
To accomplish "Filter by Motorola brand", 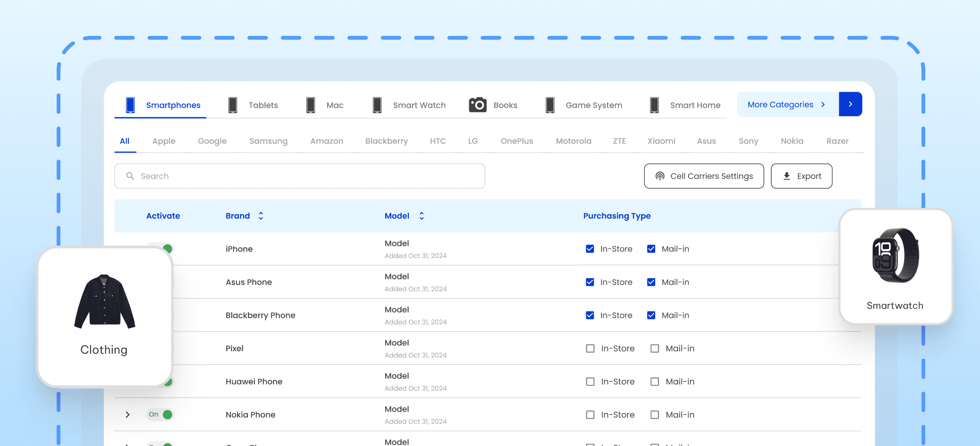I will (x=574, y=141).
